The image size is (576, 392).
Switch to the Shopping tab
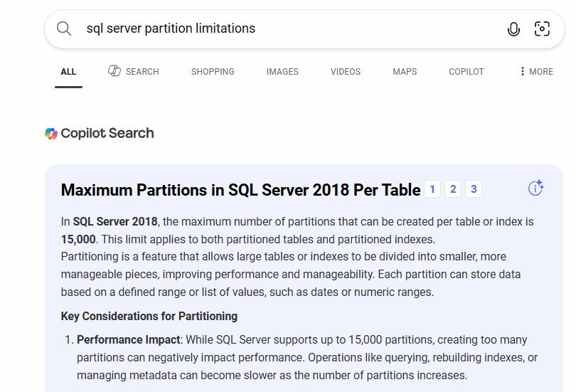pos(213,72)
